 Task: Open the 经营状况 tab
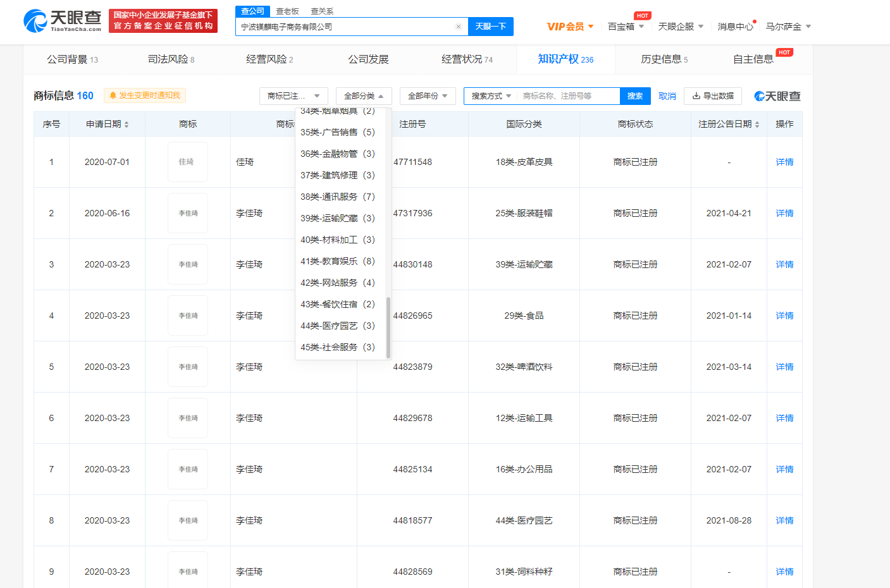[467, 59]
